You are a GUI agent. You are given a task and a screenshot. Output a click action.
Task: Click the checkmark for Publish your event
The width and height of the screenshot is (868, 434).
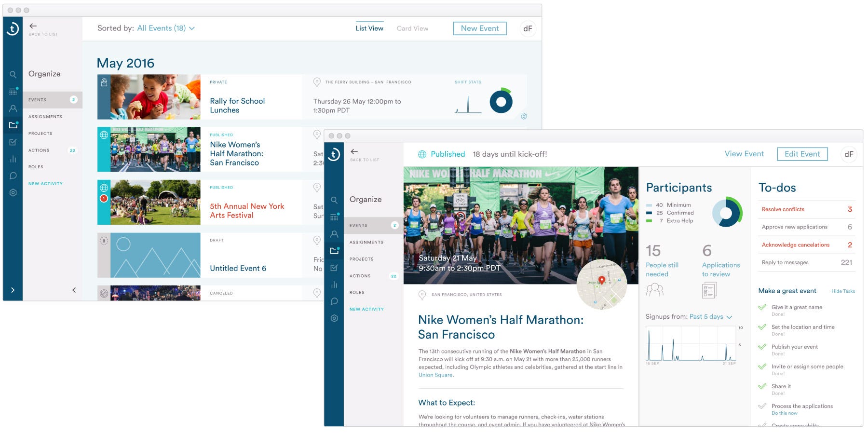(x=762, y=347)
